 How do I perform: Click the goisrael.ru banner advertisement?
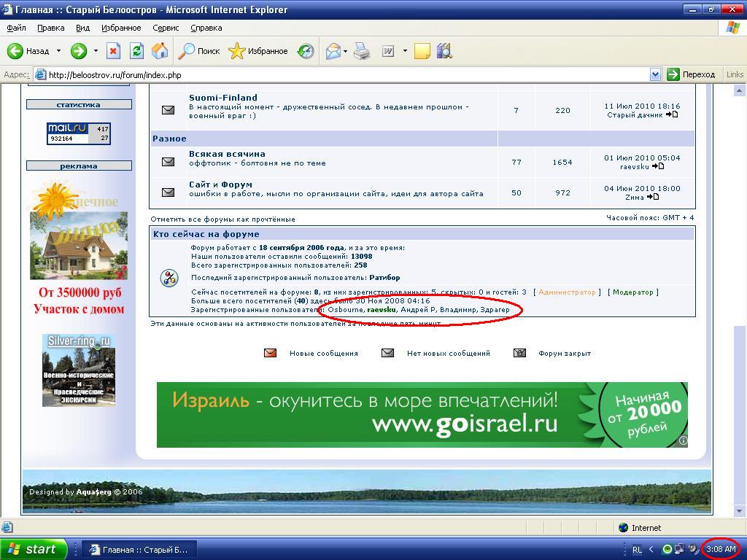[422, 414]
